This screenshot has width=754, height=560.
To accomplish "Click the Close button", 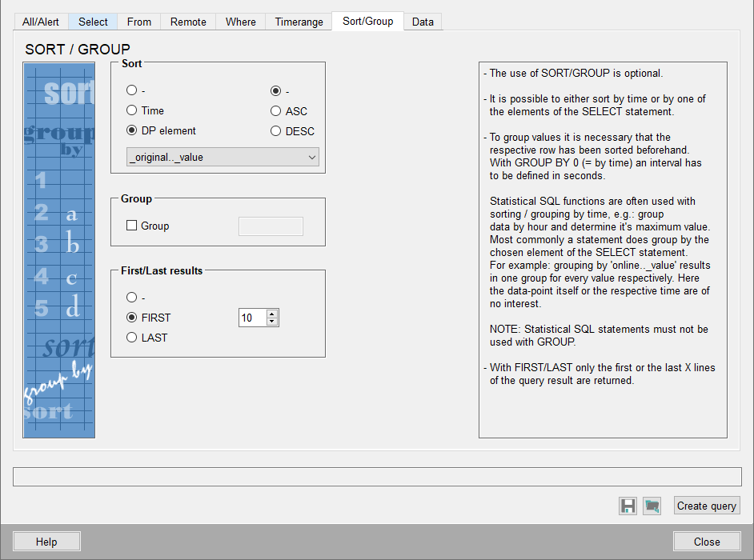I will (x=706, y=542).
